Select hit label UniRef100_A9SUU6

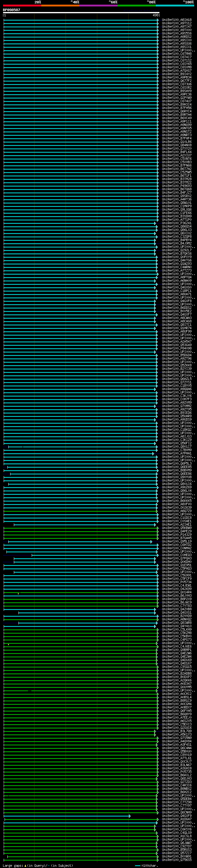[177, 43]
